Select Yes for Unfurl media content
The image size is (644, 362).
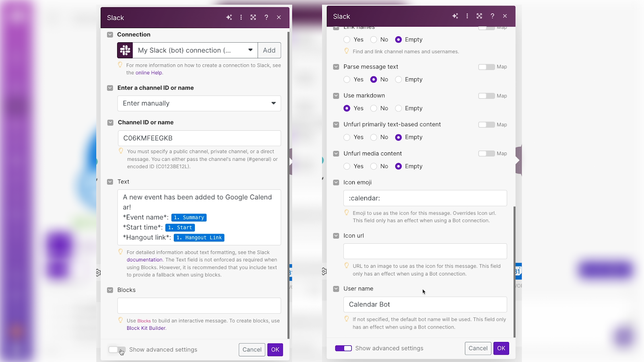pos(347,166)
